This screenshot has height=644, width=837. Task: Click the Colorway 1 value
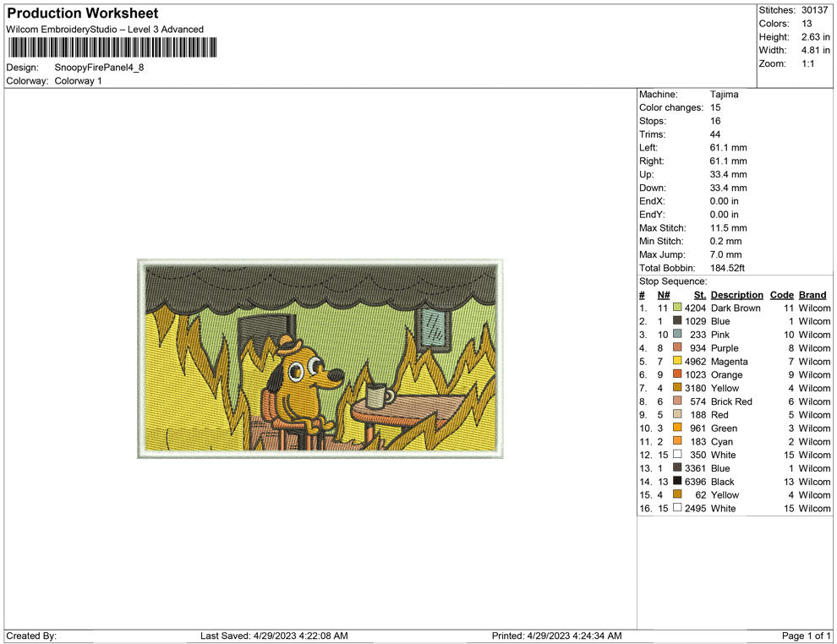(78, 81)
